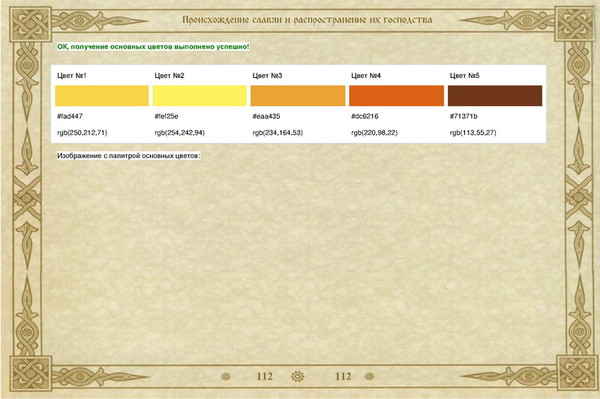Click the top-left corner knot ornament
Screen dimensions: 600x399
[x=30, y=24]
